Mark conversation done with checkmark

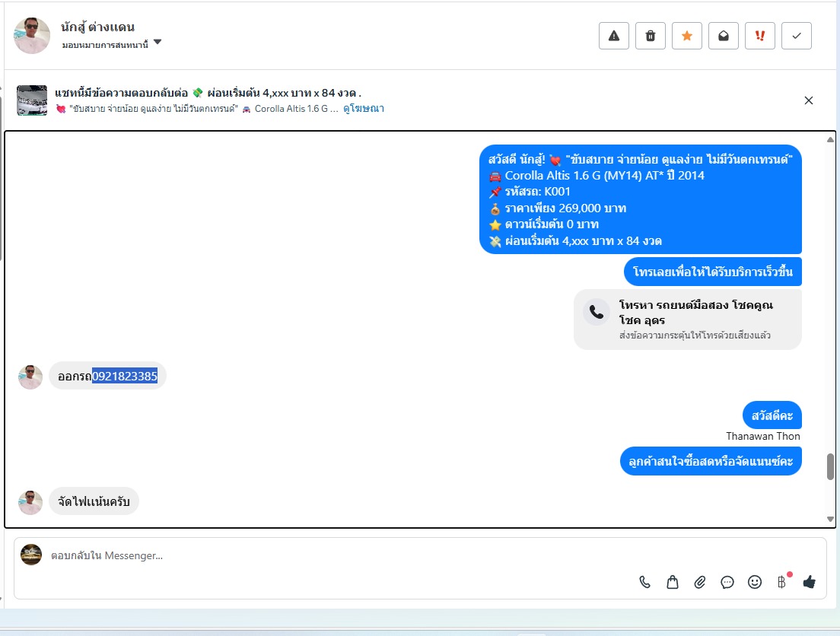pos(796,36)
